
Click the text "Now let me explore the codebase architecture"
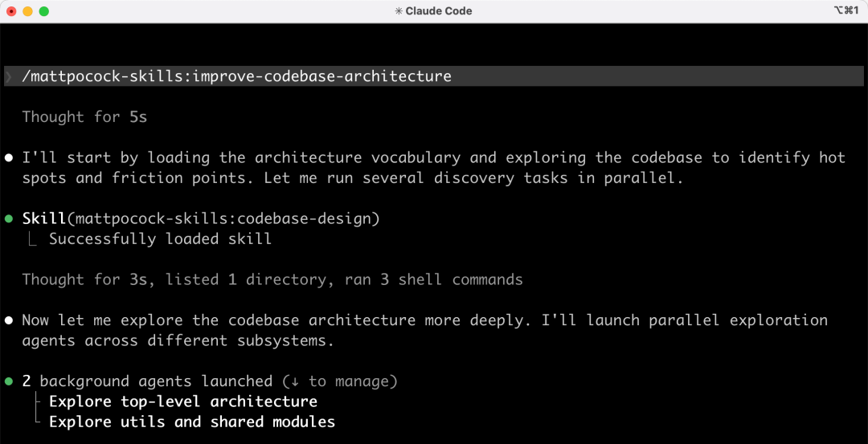[x=219, y=320]
